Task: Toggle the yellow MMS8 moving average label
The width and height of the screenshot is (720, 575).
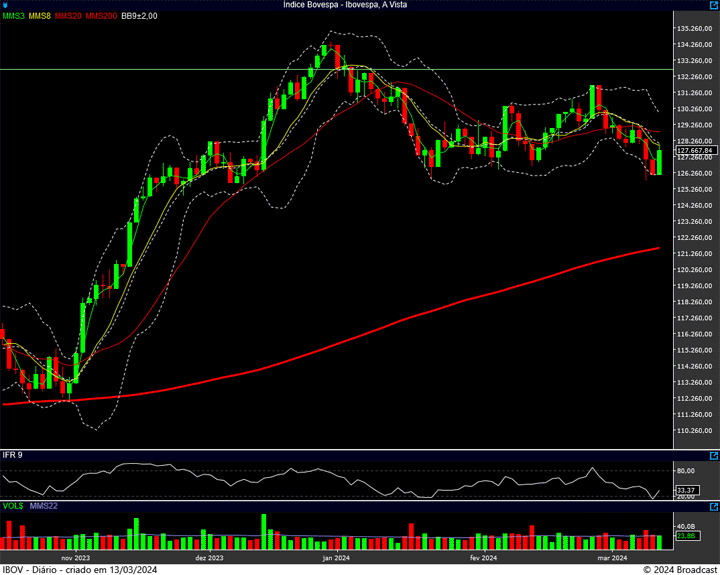Action: click(x=40, y=16)
